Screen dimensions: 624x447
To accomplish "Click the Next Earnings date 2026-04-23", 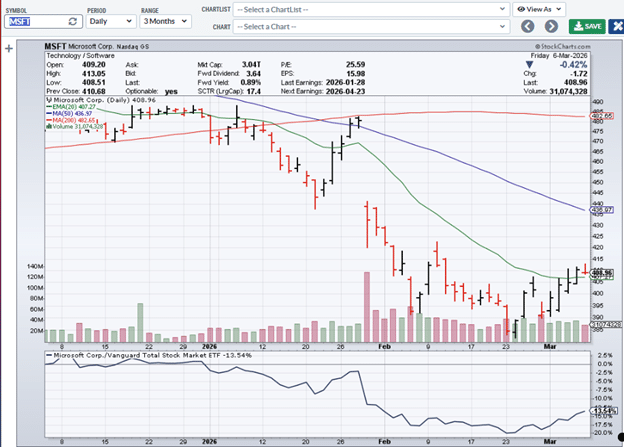I will 345,91.
